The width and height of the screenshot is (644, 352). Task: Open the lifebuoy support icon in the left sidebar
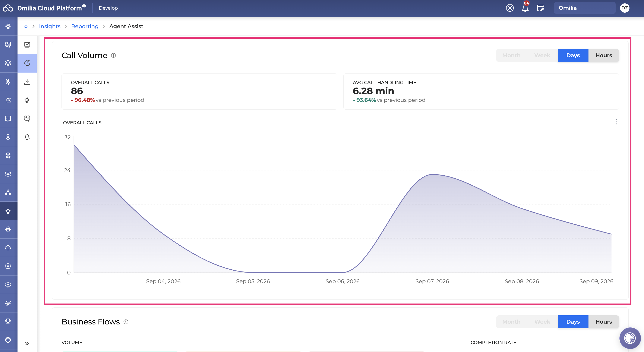(8, 340)
